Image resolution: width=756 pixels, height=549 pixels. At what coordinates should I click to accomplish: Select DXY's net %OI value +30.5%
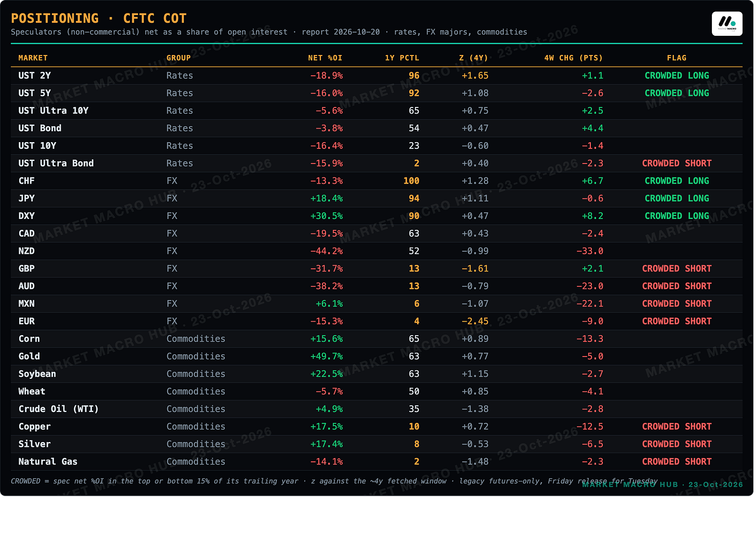click(327, 216)
